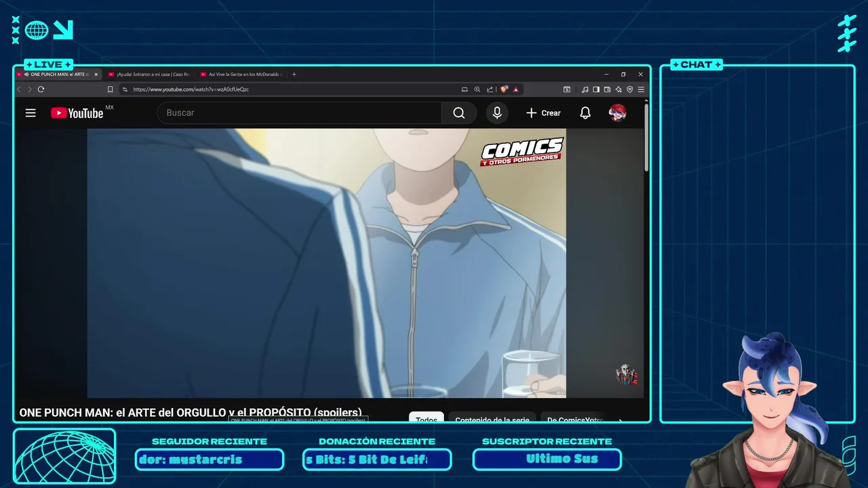Click the ONE PUNCH MAN video title
This screenshot has height=488, width=868.
click(191, 412)
